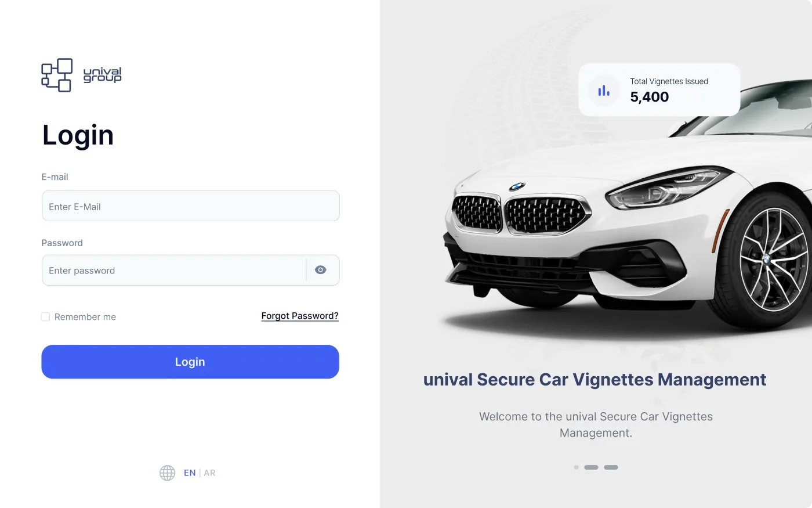
Task: Click the bar chart statistics icon
Action: click(604, 91)
